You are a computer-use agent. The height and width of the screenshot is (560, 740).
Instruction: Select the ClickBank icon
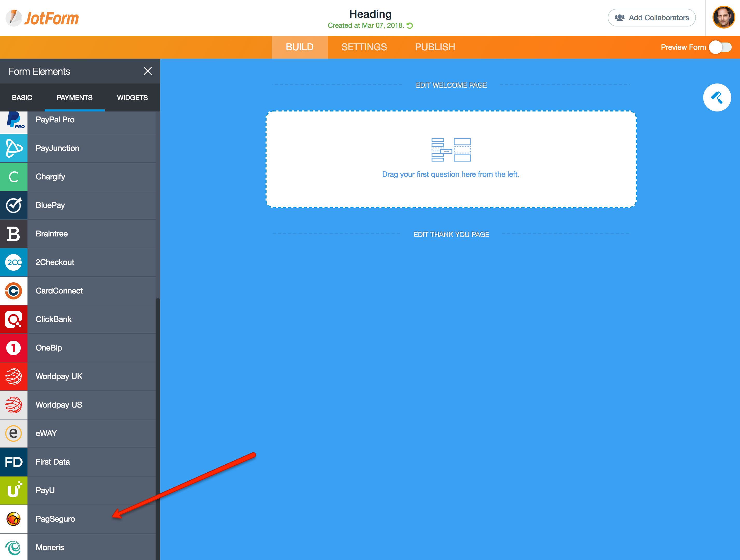click(x=14, y=319)
